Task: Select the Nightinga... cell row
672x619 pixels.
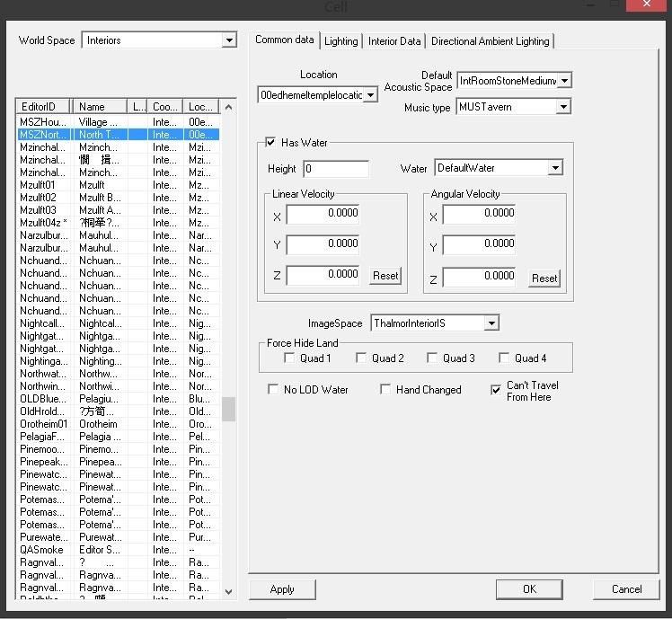Action: (119, 361)
